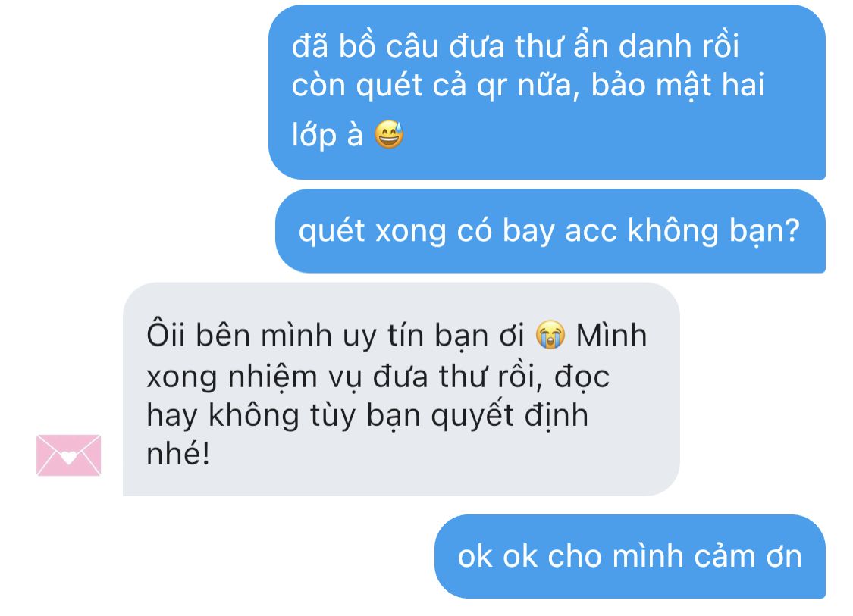This screenshot has width=853, height=616.
Task: Click 'không bạn?' in the second message
Action: click(713, 231)
